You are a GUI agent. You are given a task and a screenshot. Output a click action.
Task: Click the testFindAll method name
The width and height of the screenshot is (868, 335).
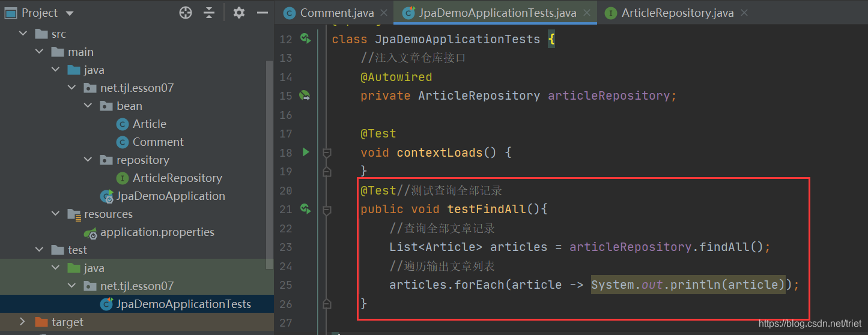click(487, 209)
